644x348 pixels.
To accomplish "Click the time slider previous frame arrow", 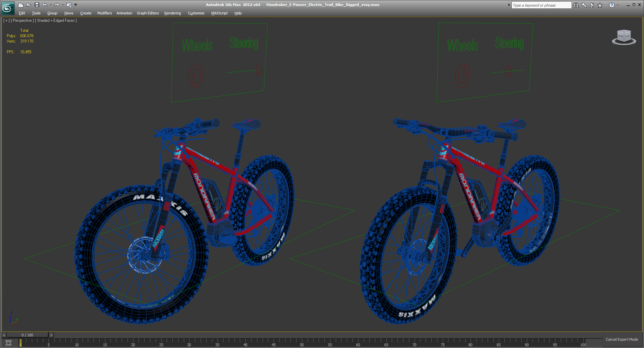I will click(4, 335).
